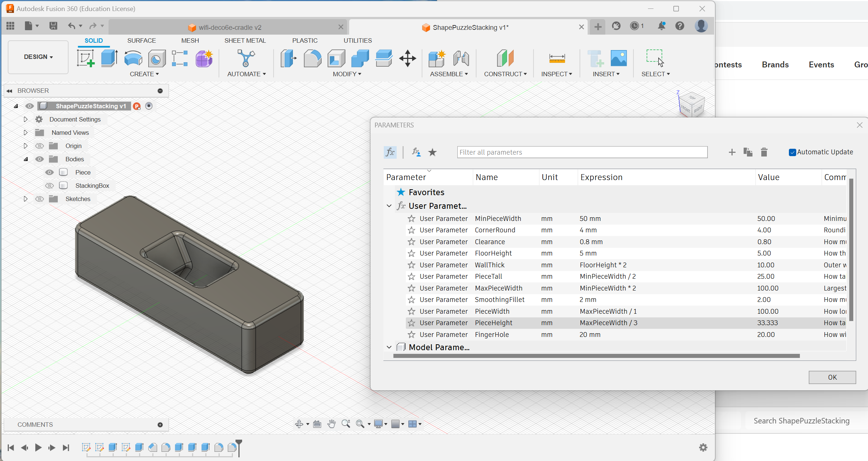The height and width of the screenshot is (461, 868).
Task: Open the DESIGN workspace dropdown
Action: (38, 57)
